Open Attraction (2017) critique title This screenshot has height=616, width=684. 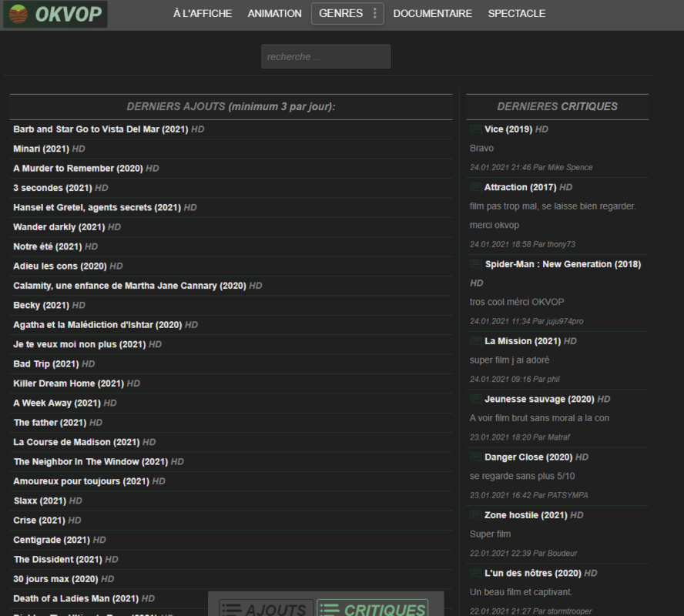tap(520, 187)
